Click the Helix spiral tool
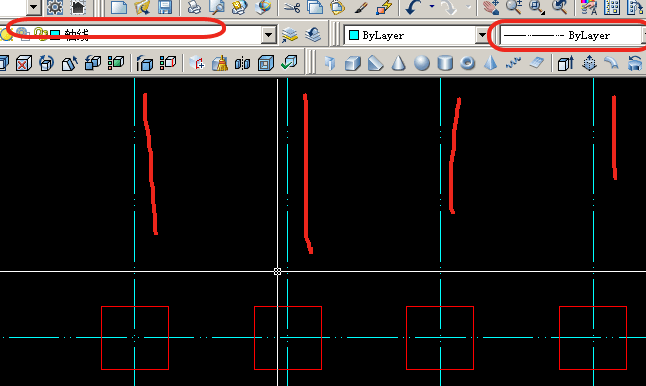The width and height of the screenshot is (646, 386). pyautogui.click(x=513, y=63)
